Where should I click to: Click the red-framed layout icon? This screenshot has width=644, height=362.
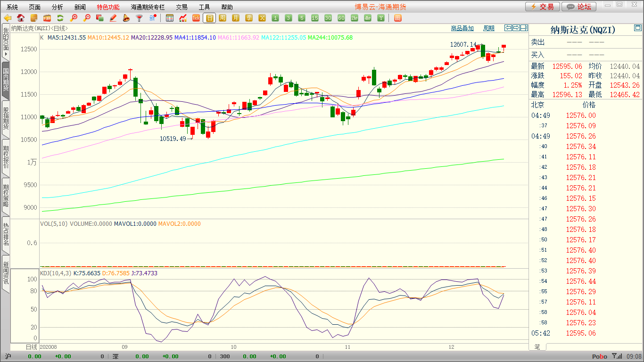pos(397,18)
